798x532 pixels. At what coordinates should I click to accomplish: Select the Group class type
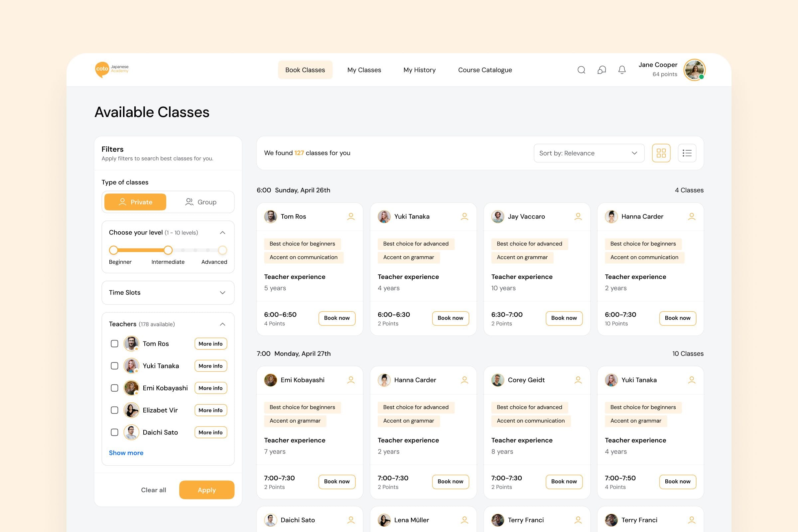(x=201, y=202)
